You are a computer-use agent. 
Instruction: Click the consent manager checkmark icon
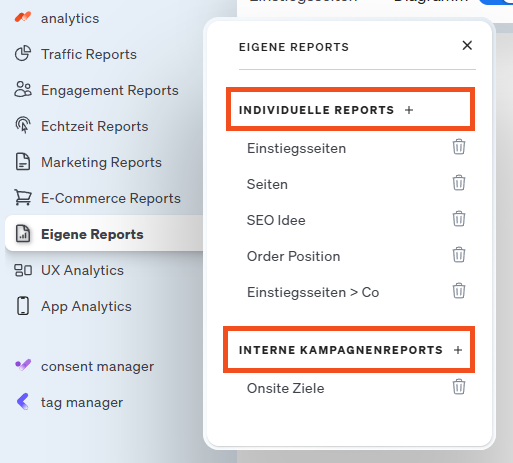point(23,365)
